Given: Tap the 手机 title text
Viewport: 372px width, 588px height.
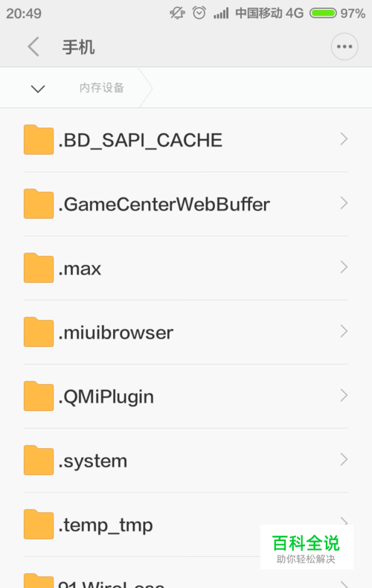Looking at the screenshot, I should (x=78, y=47).
